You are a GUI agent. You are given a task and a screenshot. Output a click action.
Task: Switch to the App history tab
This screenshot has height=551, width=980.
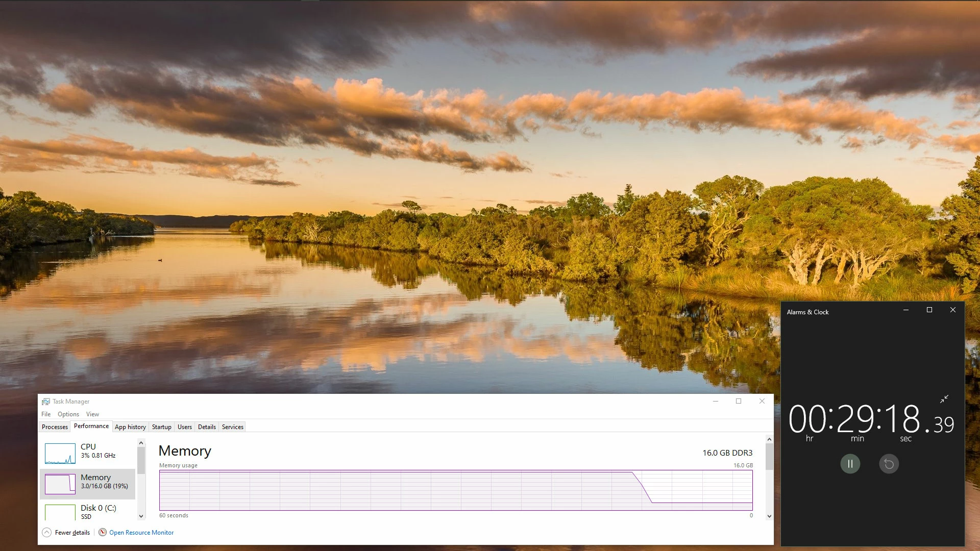[x=130, y=427]
